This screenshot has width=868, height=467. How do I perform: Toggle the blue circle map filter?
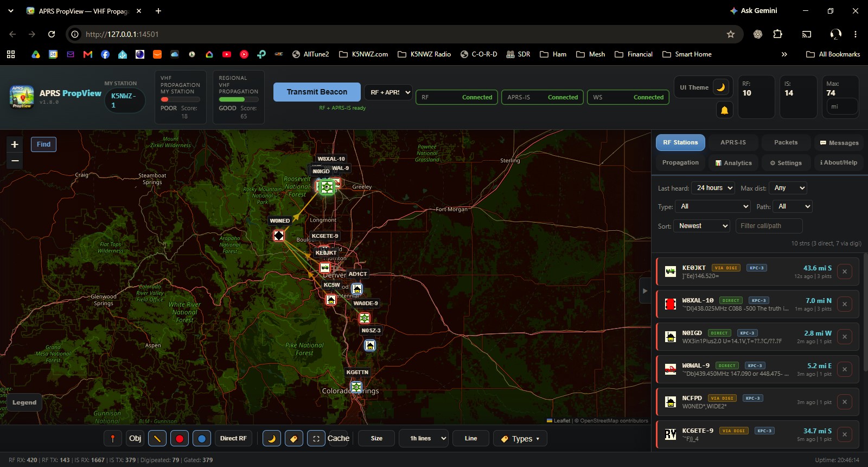[202, 438]
